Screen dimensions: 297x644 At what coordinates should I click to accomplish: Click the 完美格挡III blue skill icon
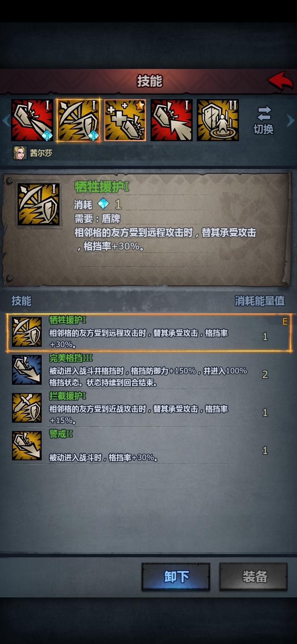coord(27,370)
